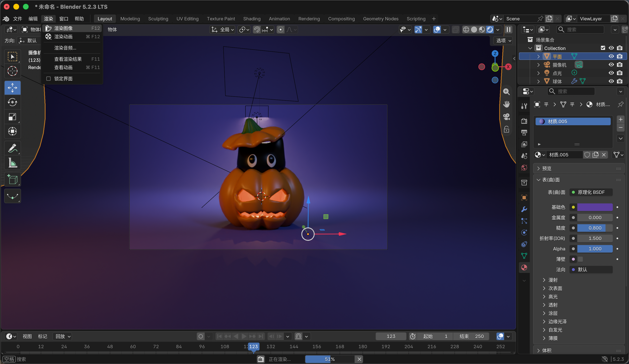This screenshot has height=364, width=629.
Task: Open the Material properties tab
Action: [524, 267]
